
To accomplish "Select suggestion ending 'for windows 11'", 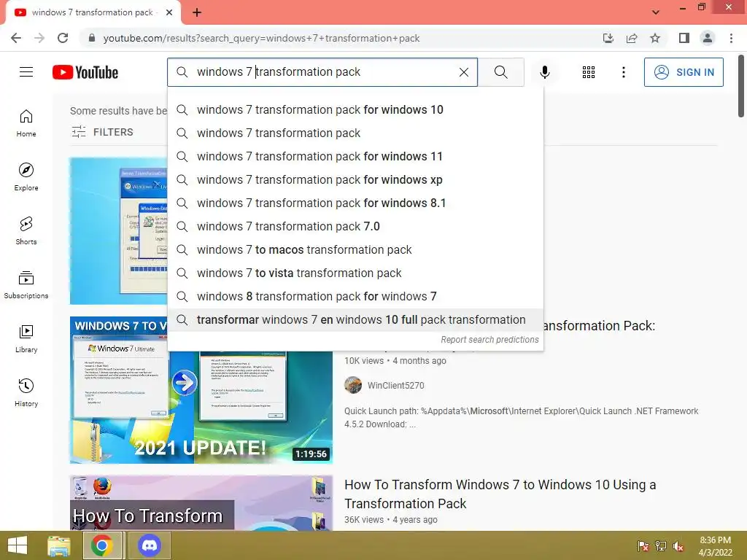I will (355, 156).
